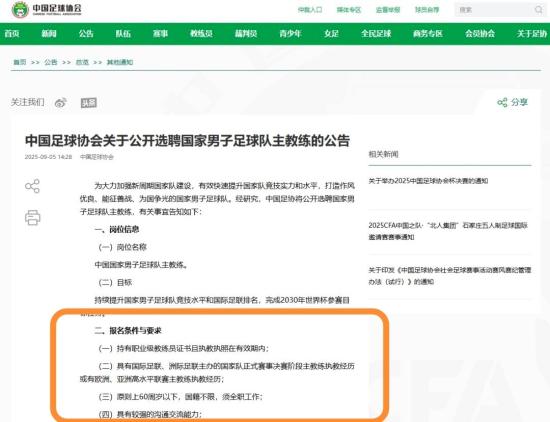Open the 公告 navigation tab
The height and width of the screenshot is (422, 550).
pyautogui.click(x=86, y=34)
